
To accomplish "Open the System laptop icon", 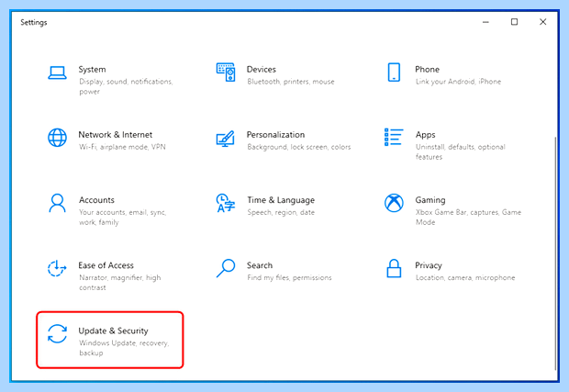I will tap(57, 73).
